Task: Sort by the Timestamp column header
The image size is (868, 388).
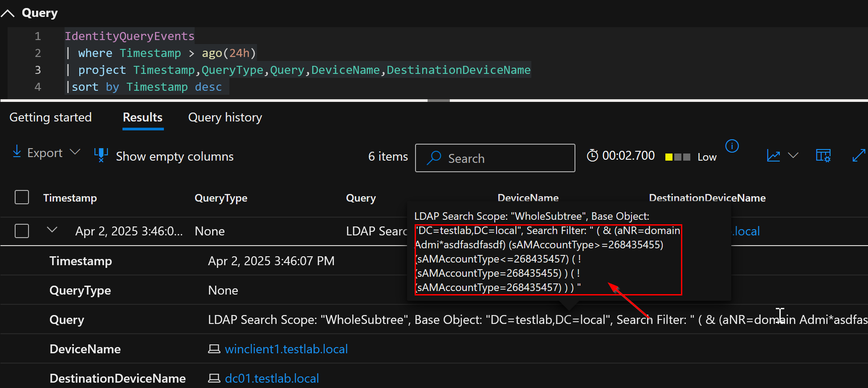Action: pyautogui.click(x=70, y=198)
